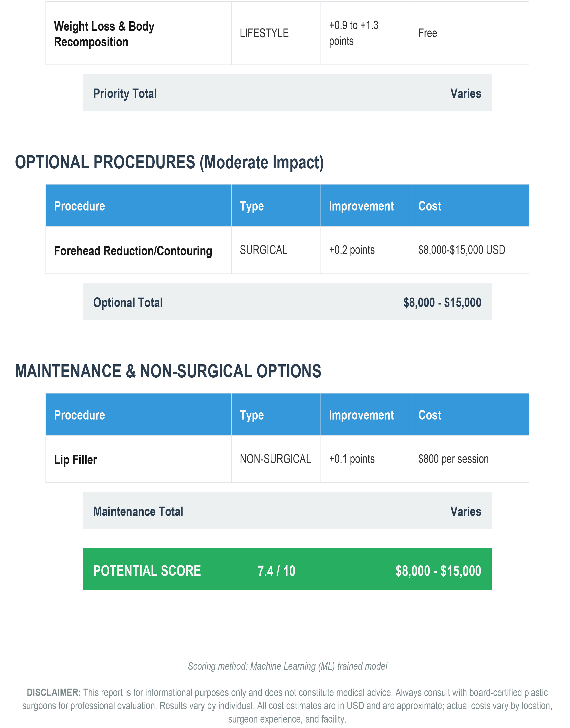570x728 pixels.
Task: Click Cost column header in maintenance table
Action: tap(429, 415)
